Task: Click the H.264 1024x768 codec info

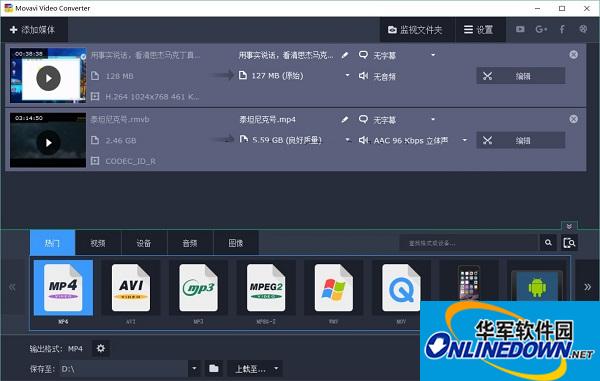Action: pyautogui.click(x=152, y=97)
